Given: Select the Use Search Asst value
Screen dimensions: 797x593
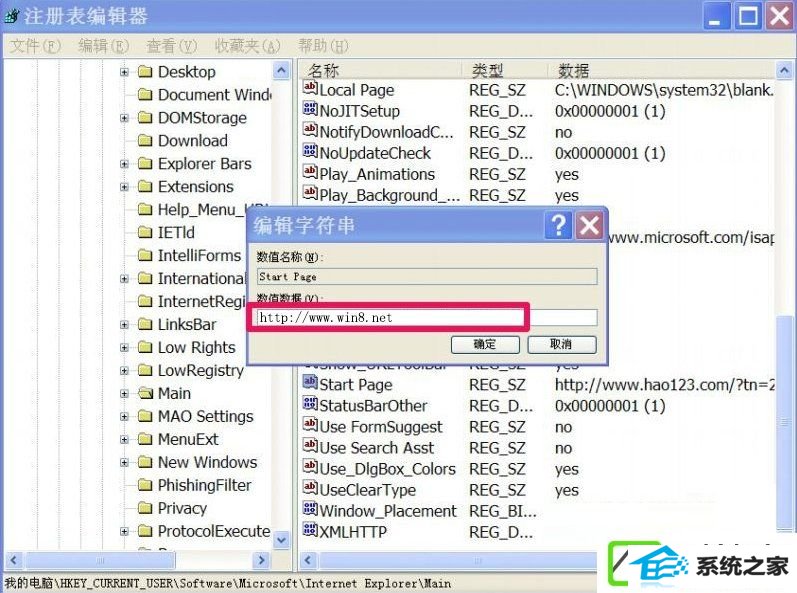Looking at the screenshot, I should tap(377, 448).
